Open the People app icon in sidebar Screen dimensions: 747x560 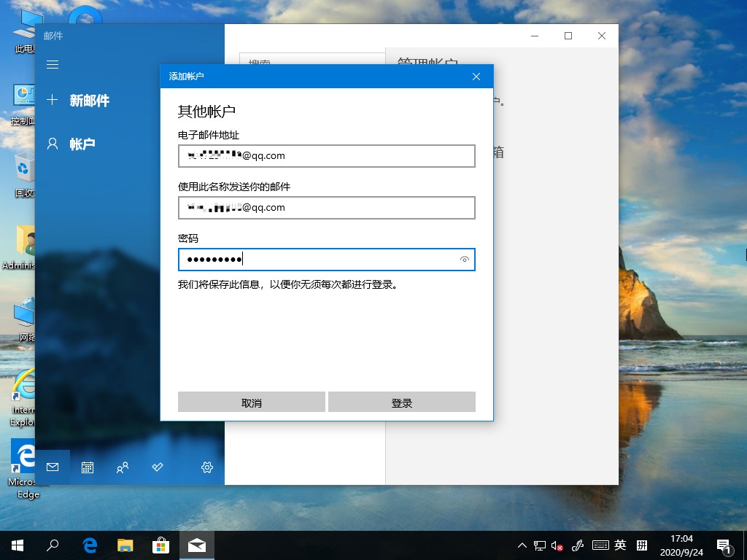pos(123,467)
